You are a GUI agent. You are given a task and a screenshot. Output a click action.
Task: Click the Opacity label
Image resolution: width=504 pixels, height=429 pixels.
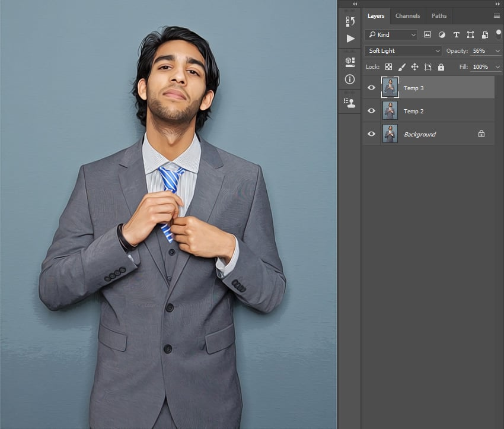tap(457, 51)
